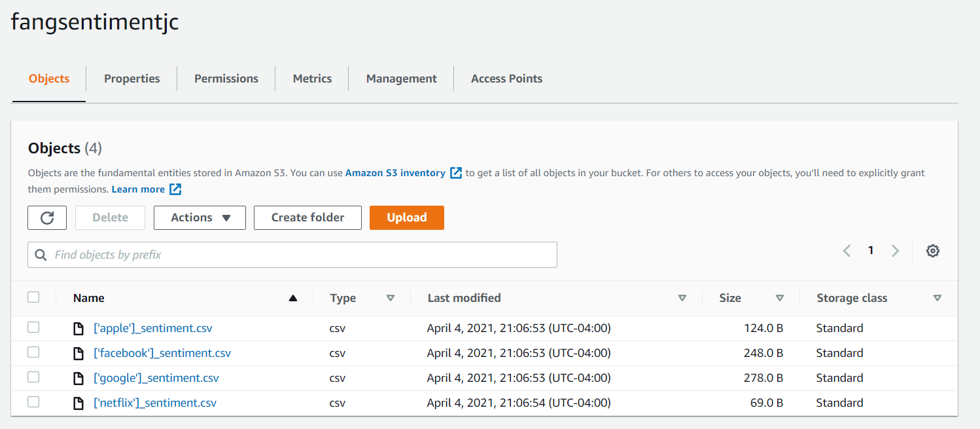Image resolution: width=980 pixels, height=429 pixels.
Task: Click csv type cell in facebook row
Action: coord(338,353)
